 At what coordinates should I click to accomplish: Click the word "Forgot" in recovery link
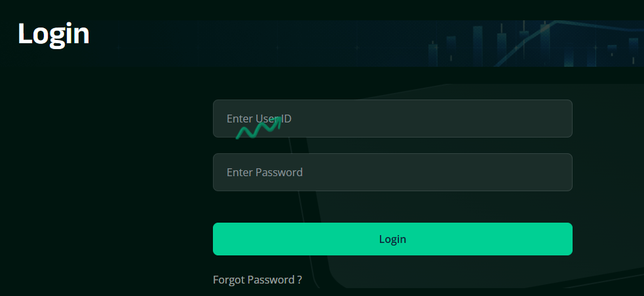(x=229, y=280)
